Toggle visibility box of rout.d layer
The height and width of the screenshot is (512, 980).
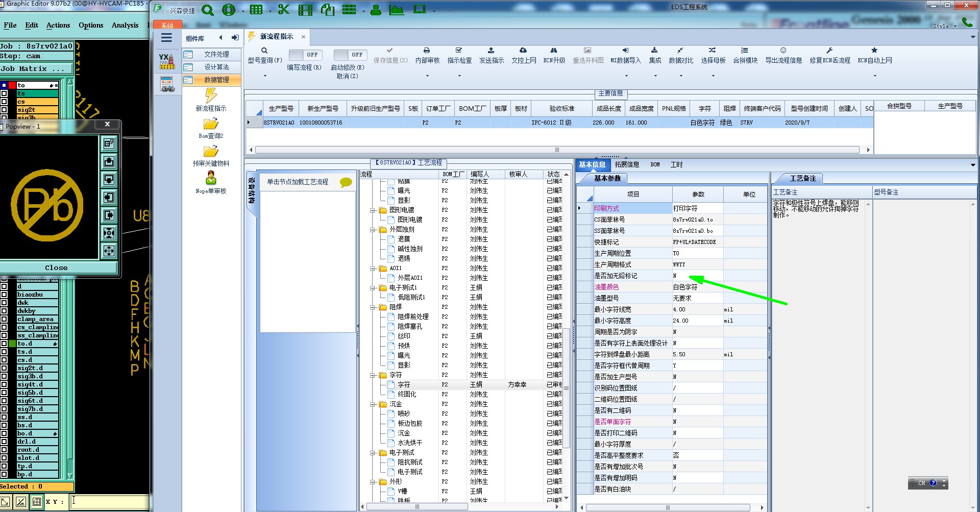pos(4,450)
